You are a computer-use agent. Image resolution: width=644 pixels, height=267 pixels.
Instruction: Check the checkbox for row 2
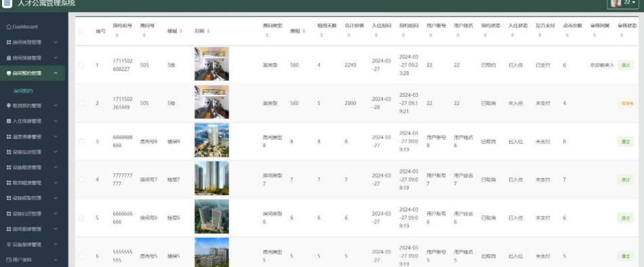pos(81,103)
